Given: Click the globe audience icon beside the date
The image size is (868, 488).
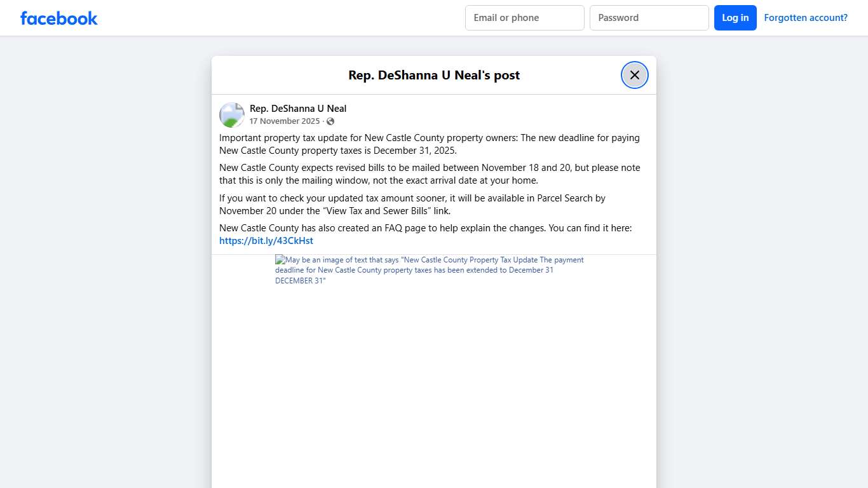Looking at the screenshot, I should tap(330, 121).
